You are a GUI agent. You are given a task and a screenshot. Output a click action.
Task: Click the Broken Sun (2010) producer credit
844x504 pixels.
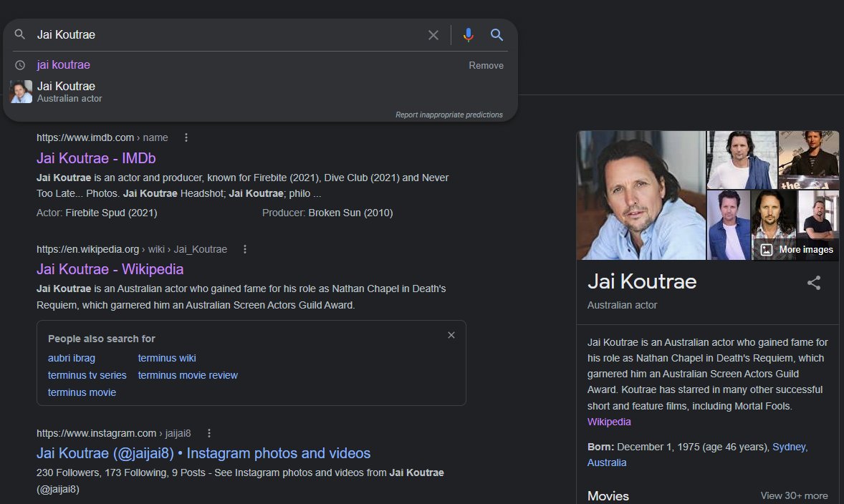pos(350,213)
